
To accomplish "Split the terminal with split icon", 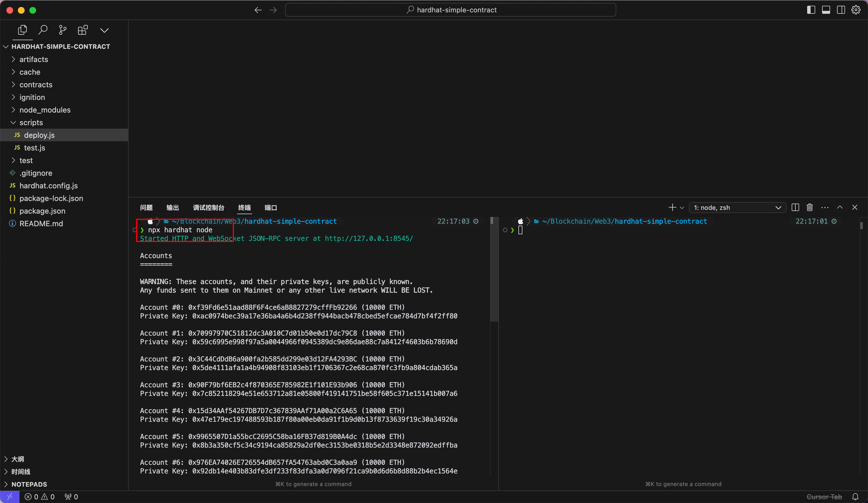I will (795, 207).
